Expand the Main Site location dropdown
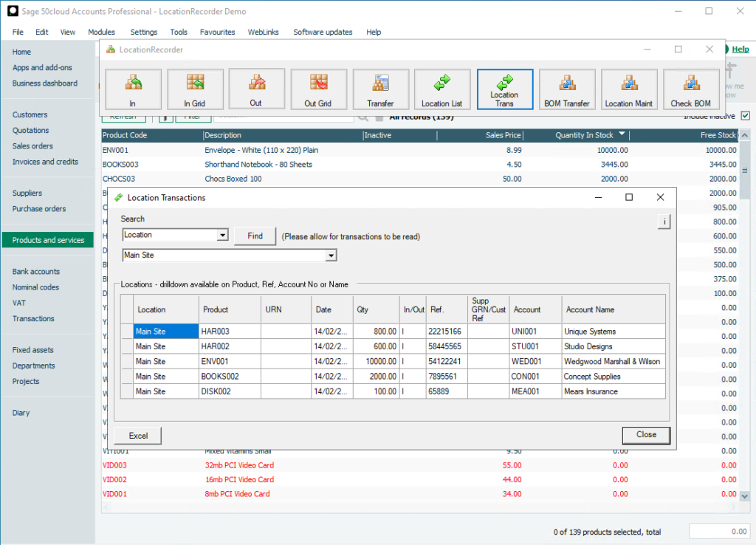 331,255
